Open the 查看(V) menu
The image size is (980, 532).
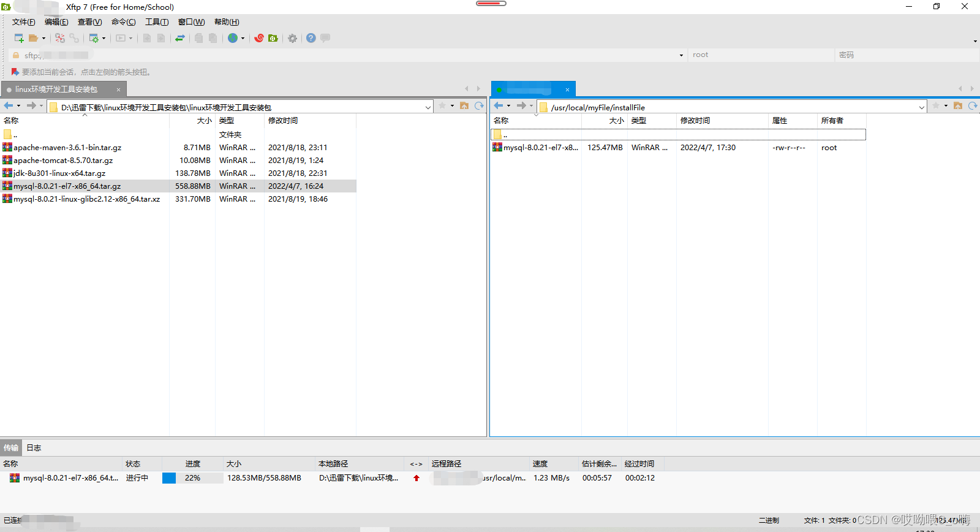(x=89, y=22)
